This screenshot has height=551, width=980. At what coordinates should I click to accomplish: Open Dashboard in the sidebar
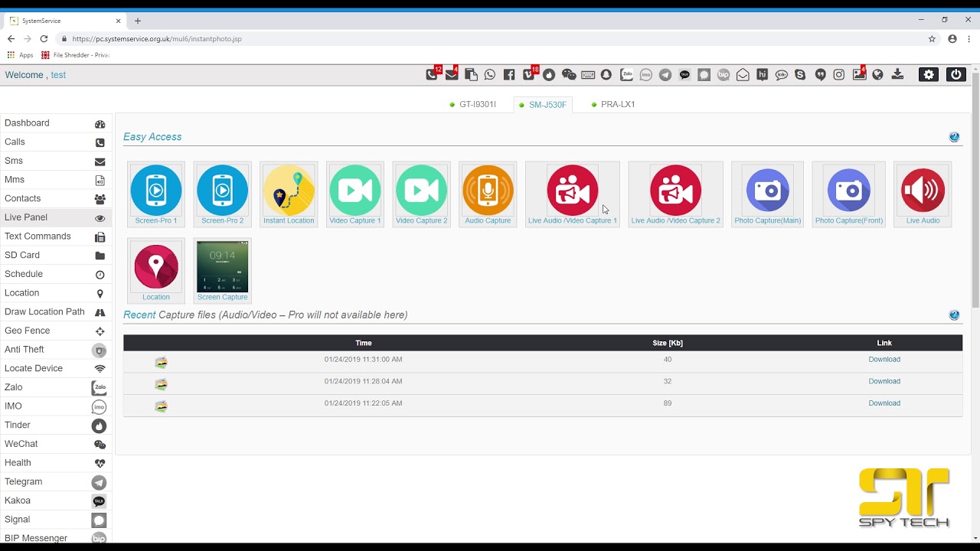[x=55, y=123]
